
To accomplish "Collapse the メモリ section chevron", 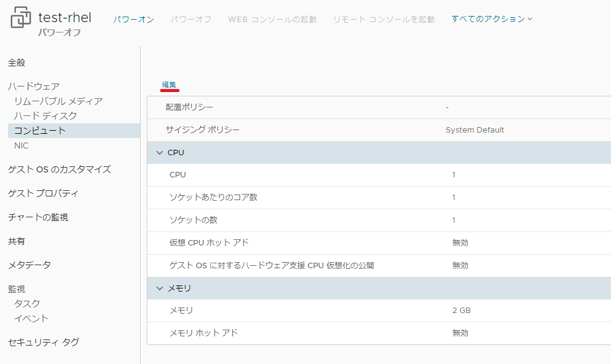I will pyautogui.click(x=160, y=288).
